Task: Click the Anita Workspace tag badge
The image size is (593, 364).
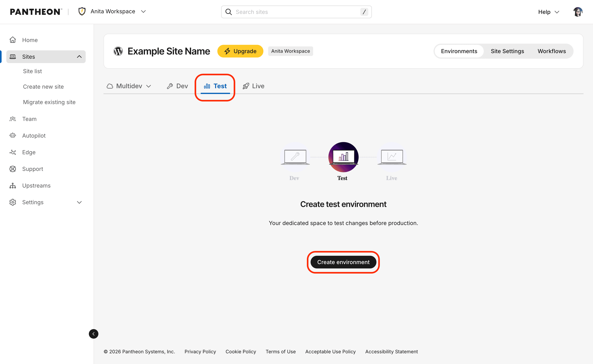Action: 290,51
